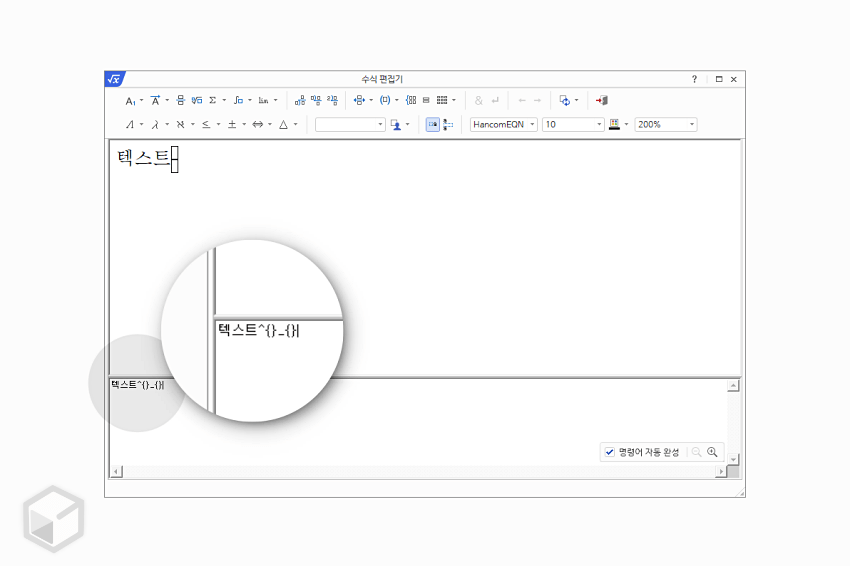Screen dimensions: 850x566
Task: Click the lowercase Greek lambda icon
Action: point(155,125)
